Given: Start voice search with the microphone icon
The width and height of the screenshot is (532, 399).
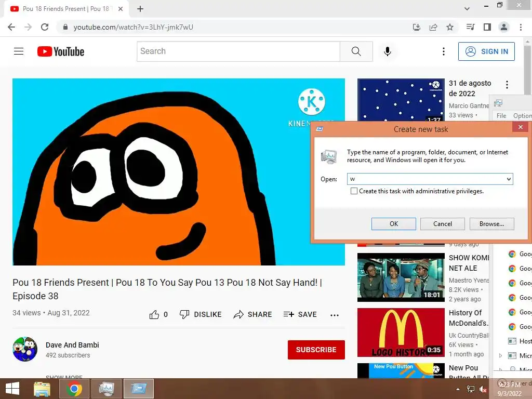Looking at the screenshot, I should pyautogui.click(x=387, y=51).
